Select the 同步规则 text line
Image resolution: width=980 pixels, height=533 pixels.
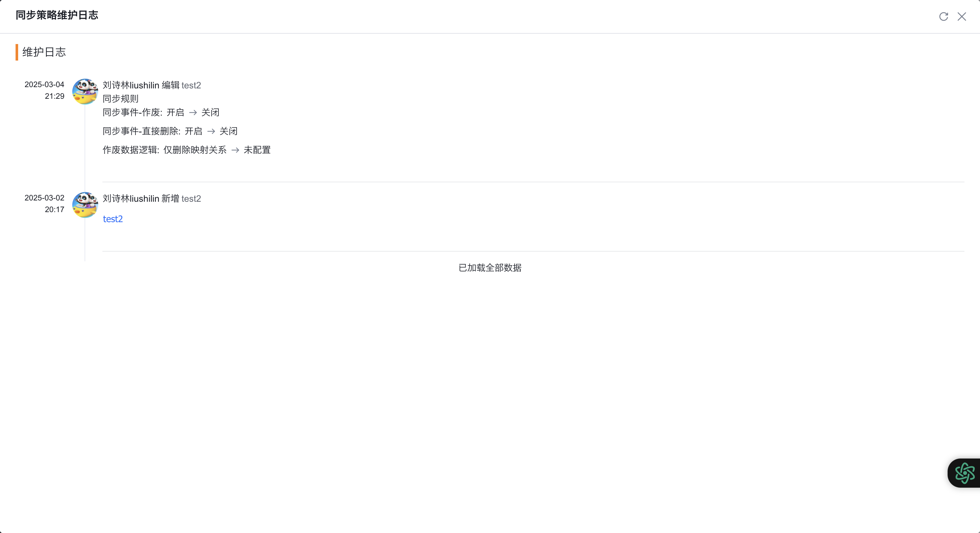tap(121, 99)
